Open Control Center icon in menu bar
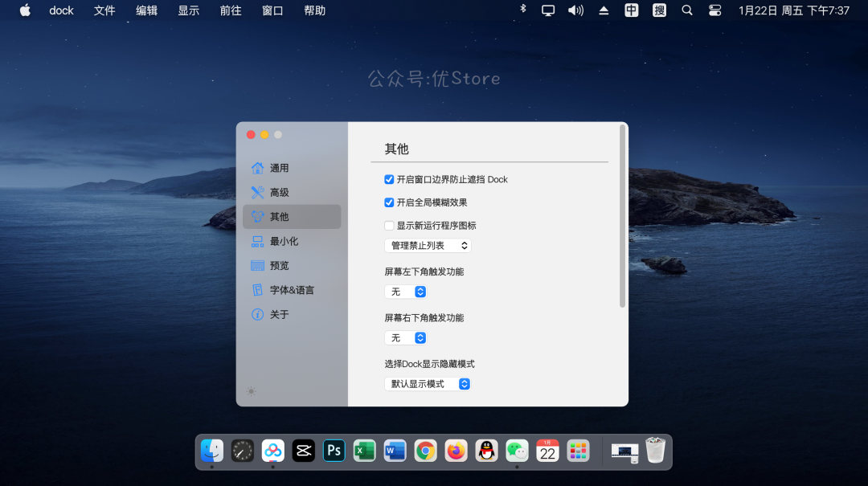The height and width of the screenshot is (486, 868). point(714,10)
